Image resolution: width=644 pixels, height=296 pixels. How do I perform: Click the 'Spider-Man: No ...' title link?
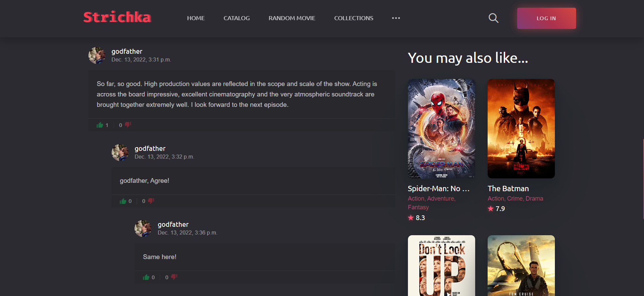pos(439,188)
